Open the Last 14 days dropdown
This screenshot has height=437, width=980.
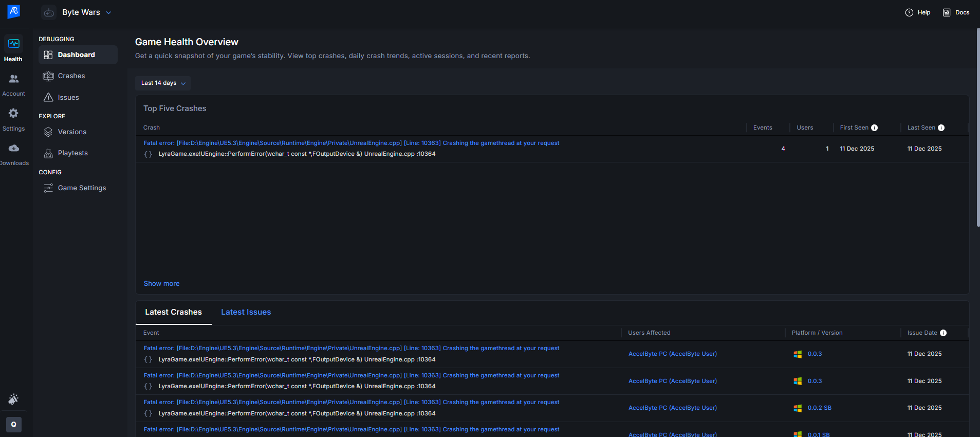coord(163,83)
